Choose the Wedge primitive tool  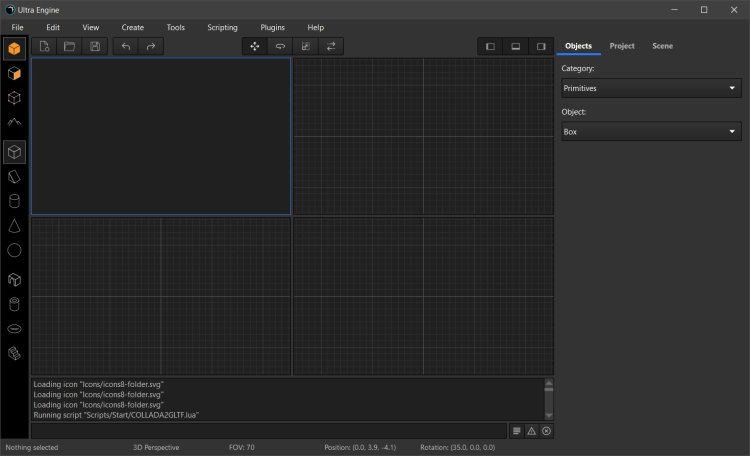[x=14, y=177]
